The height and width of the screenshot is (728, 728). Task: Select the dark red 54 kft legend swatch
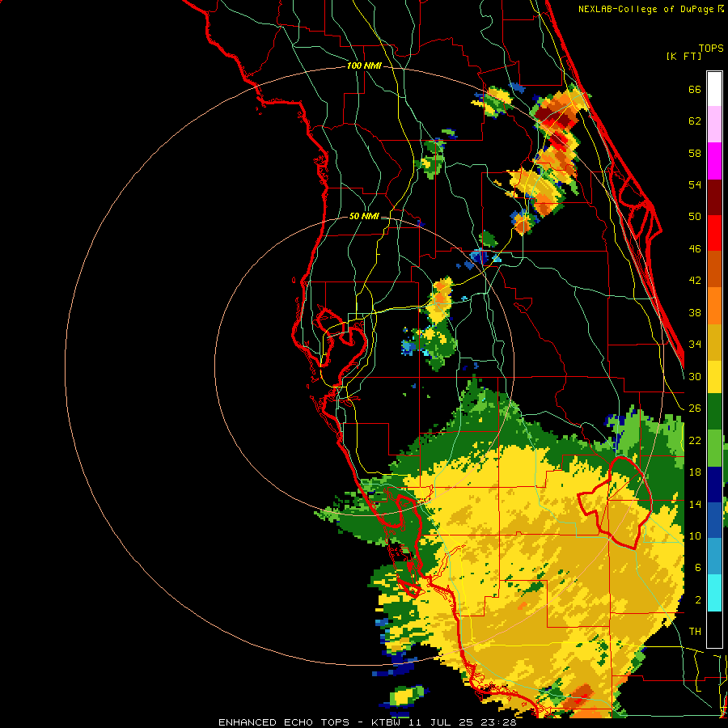click(x=714, y=197)
